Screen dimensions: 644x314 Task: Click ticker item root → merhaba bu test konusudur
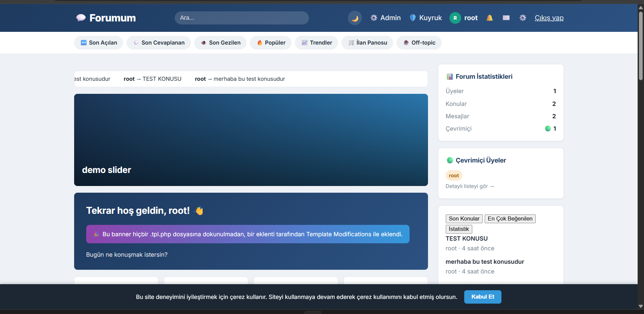(240, 79)
